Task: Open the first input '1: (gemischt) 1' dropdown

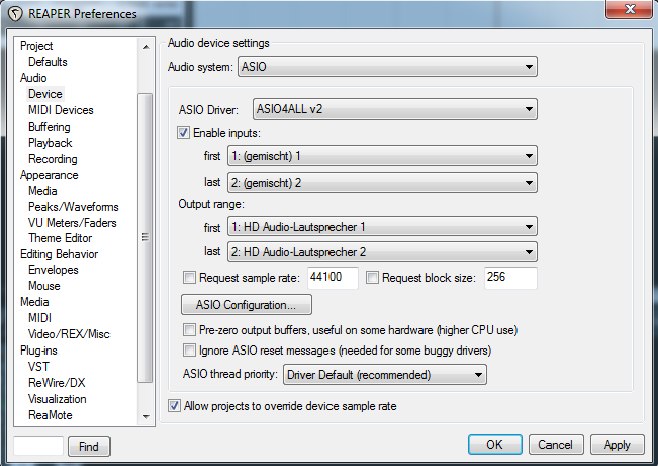Action: (x=382, y=156)
